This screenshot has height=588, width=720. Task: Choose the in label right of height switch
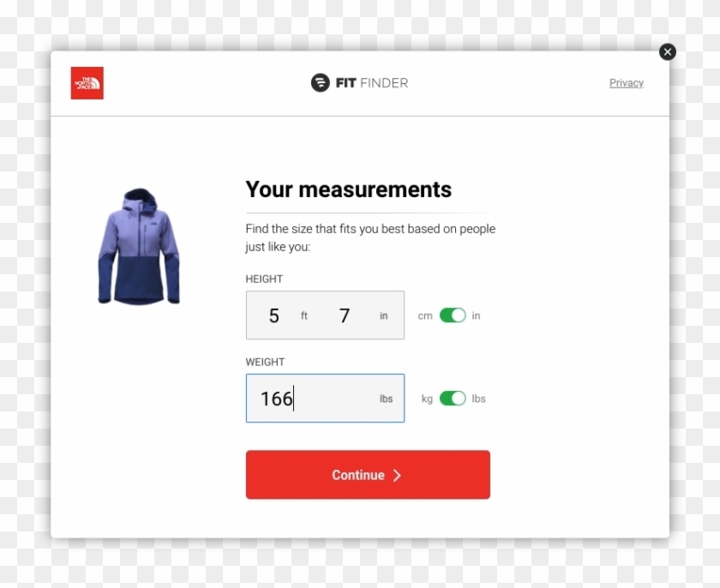[476, 315]
